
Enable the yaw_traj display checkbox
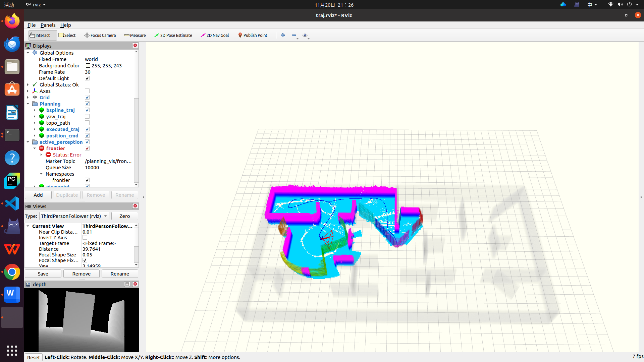click(87, 117)
